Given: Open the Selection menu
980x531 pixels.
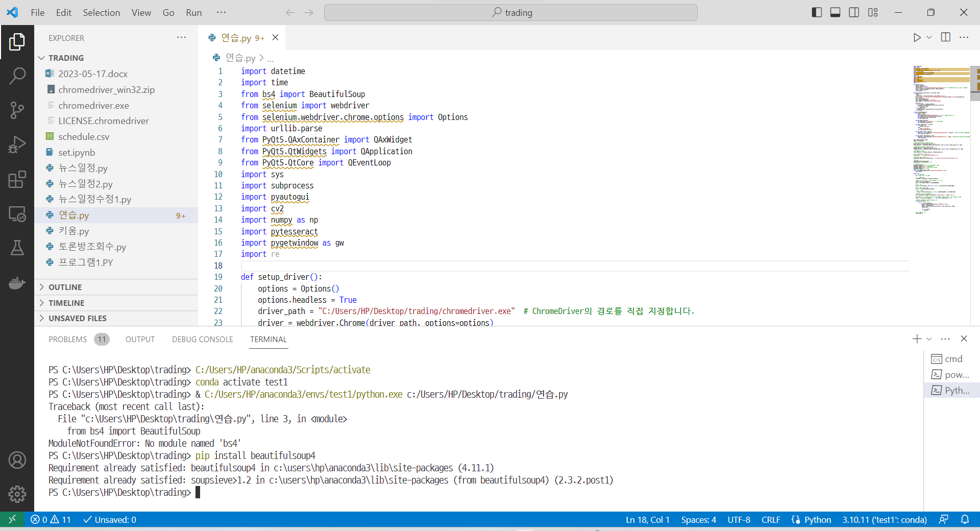Looking at the screenshot, I should pos(101,12).
